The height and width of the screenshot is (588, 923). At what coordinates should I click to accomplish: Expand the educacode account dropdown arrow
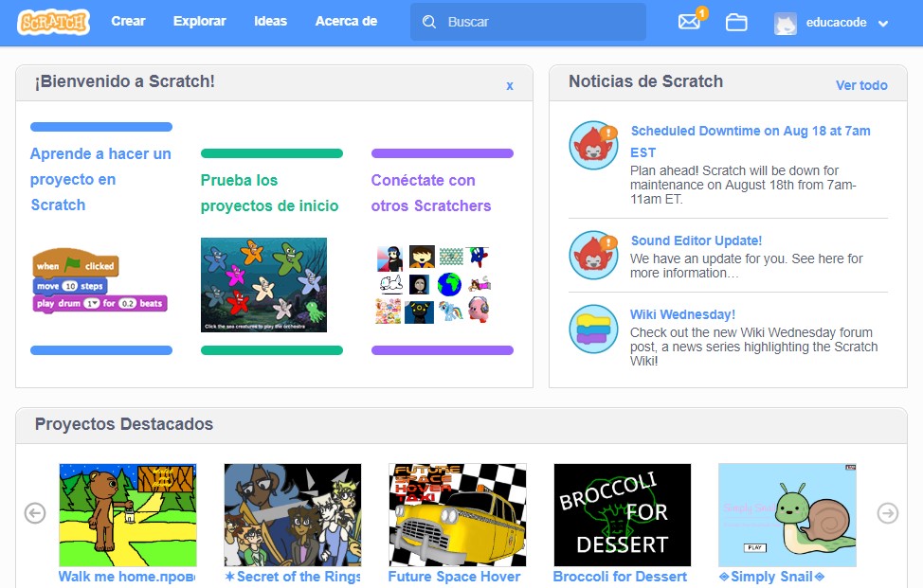point(883,24)
